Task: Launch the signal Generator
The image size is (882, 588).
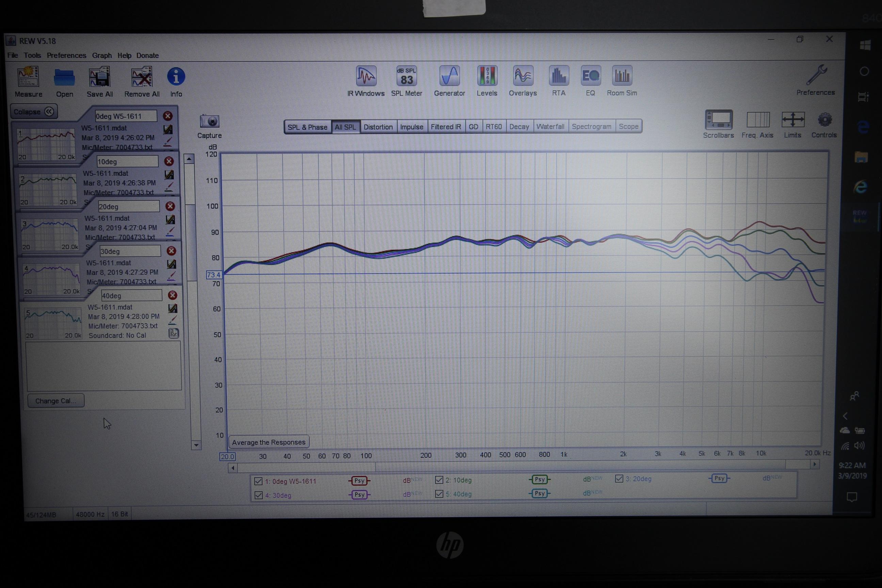Action: coord(449,76)
